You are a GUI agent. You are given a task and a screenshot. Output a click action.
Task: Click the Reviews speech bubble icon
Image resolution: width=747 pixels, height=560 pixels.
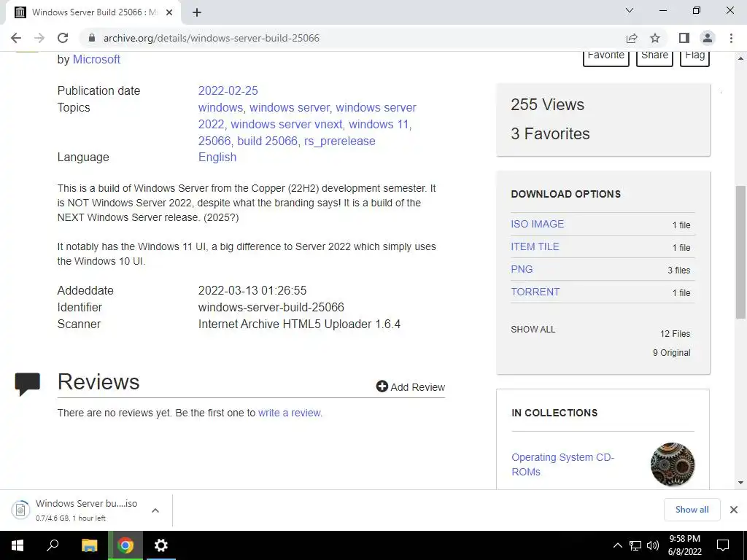tap(28, 384)
